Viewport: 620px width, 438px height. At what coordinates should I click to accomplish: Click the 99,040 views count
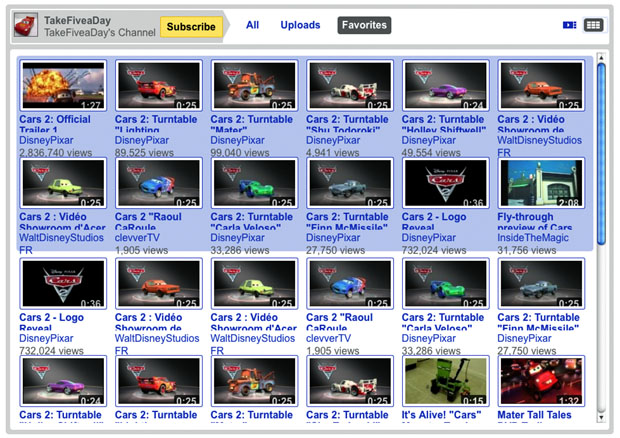[240, 153]
